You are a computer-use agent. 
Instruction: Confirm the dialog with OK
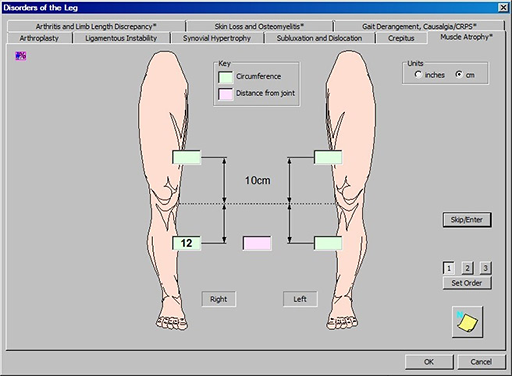coord(429,362)
